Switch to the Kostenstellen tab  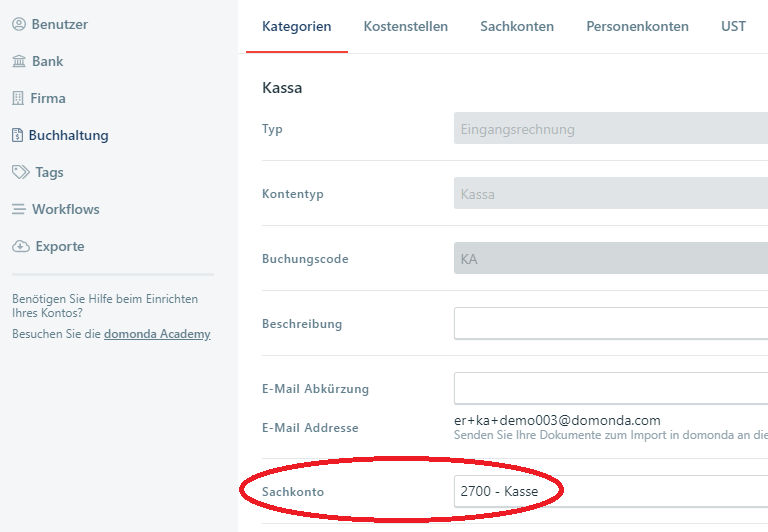click(405, 26)
